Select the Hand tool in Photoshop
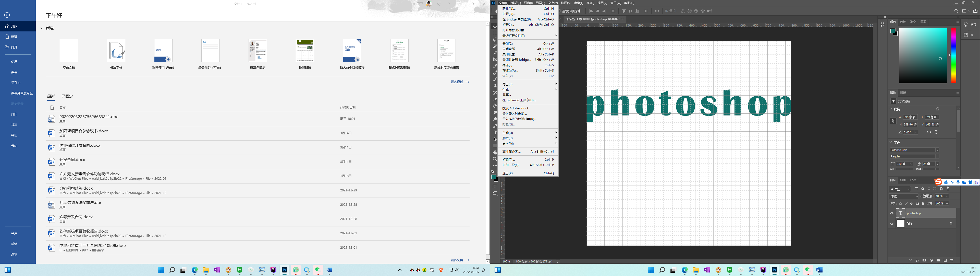The height and width of the screenshot is (276, 980). 495,153
